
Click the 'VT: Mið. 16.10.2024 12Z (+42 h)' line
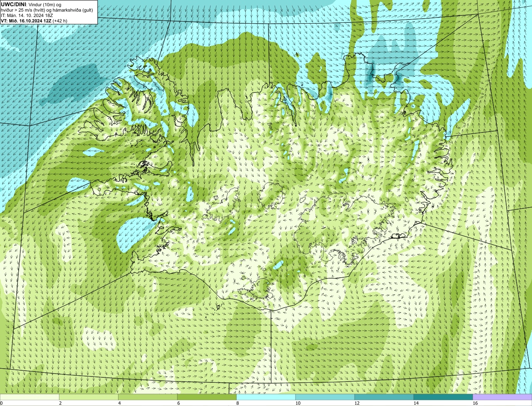[34, 21]
